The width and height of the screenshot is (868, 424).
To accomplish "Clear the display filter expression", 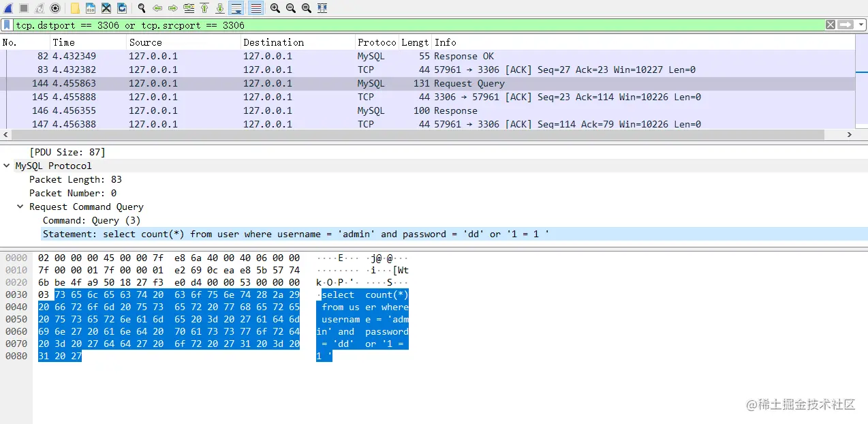I will coord(831,25).
